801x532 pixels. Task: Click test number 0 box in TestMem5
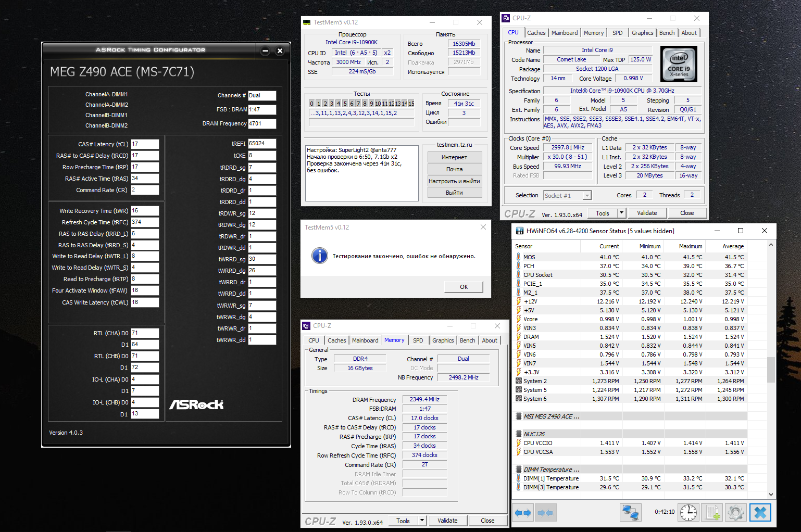coord(311,104)
